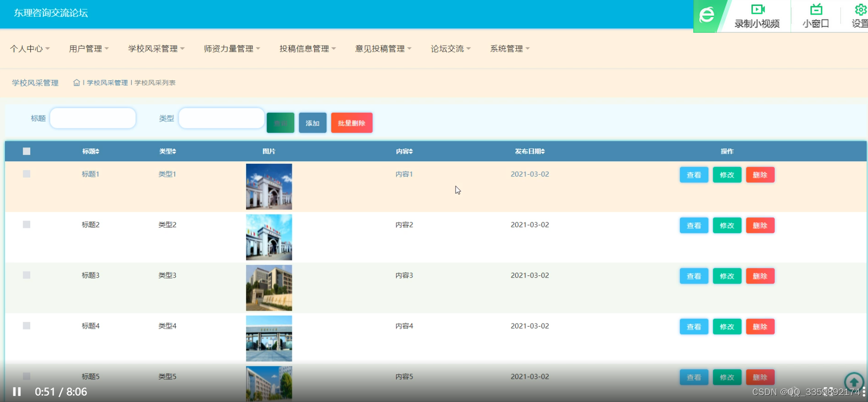Sort table by 发布日期 column
Viewport: 868px width, 402px height.
tap(530, 151)
